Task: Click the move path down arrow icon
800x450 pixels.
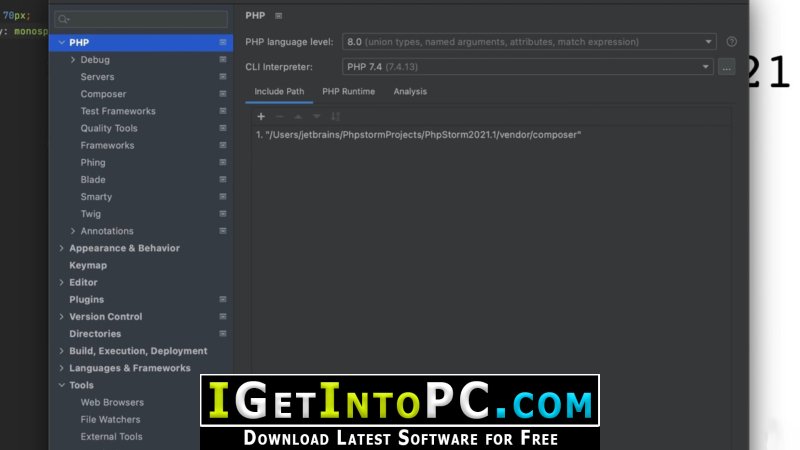Action: pyautogui.click(x=316, y=116)
